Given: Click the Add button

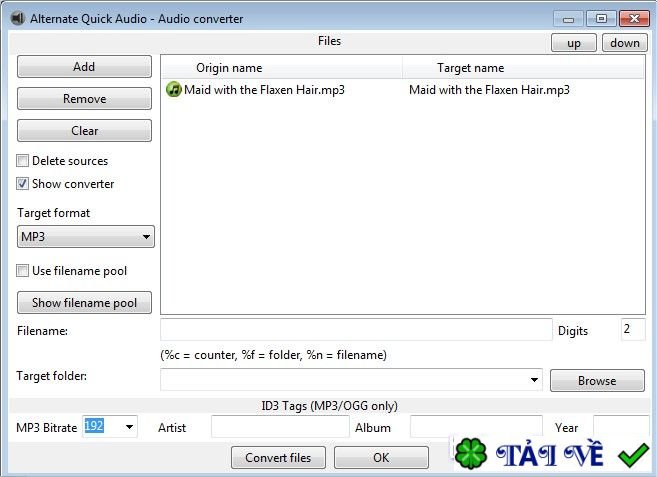Looking at the screenshot, I should [84, 67].
